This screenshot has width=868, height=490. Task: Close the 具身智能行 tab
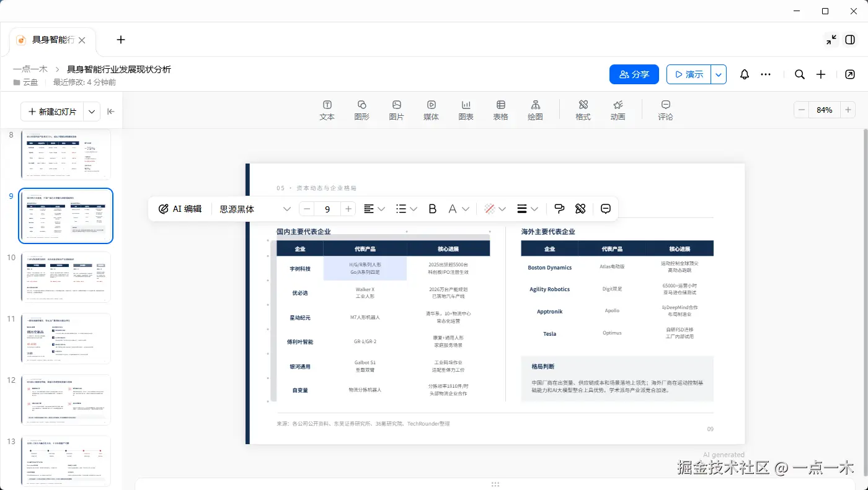[82, 40]
